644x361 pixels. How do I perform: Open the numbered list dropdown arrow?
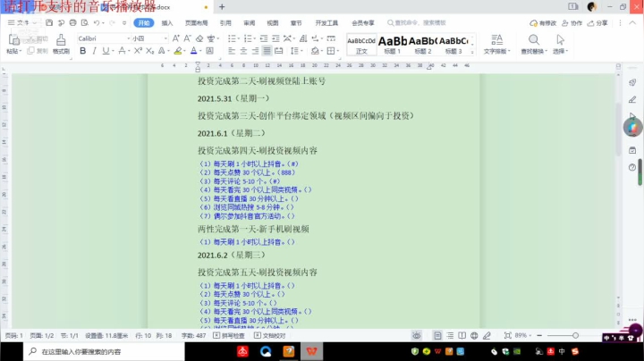pos(255,38)
